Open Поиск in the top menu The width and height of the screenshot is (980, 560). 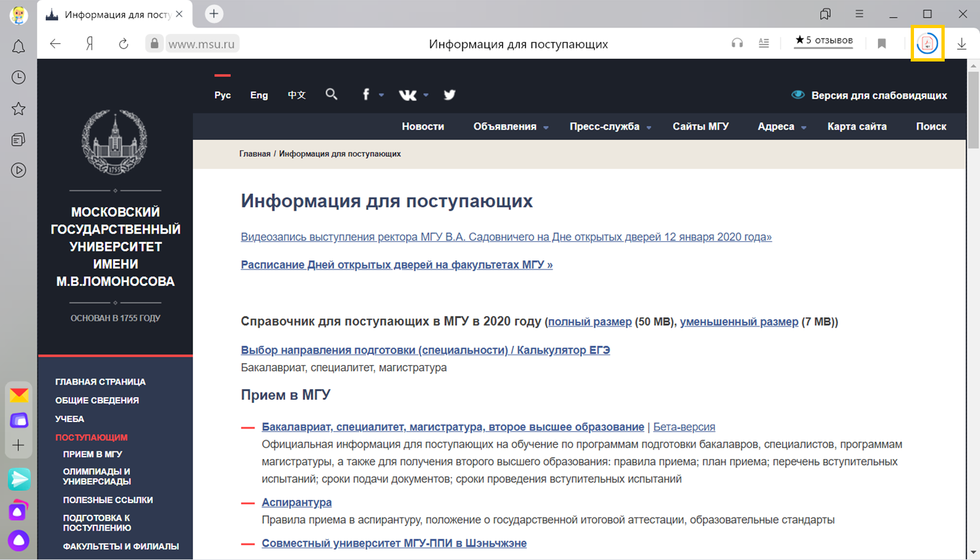click(931, 127)
